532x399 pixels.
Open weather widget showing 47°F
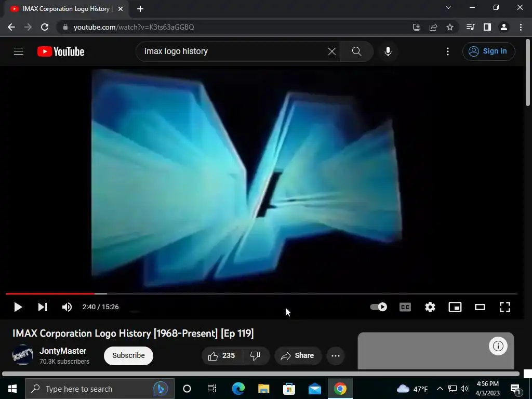point(412,389)
